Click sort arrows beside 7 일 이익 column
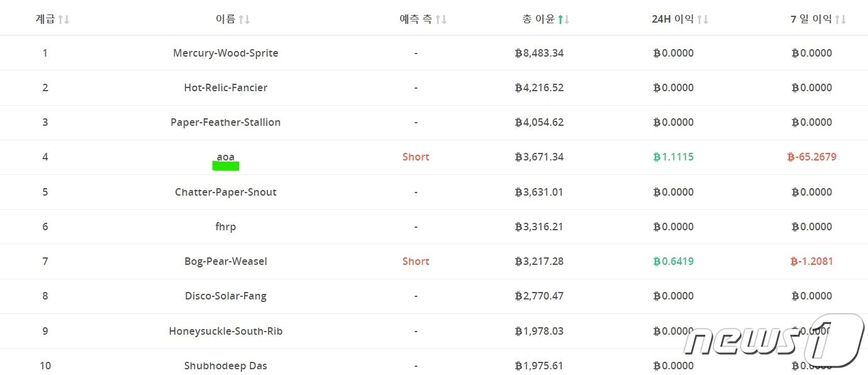 [840, 20]
